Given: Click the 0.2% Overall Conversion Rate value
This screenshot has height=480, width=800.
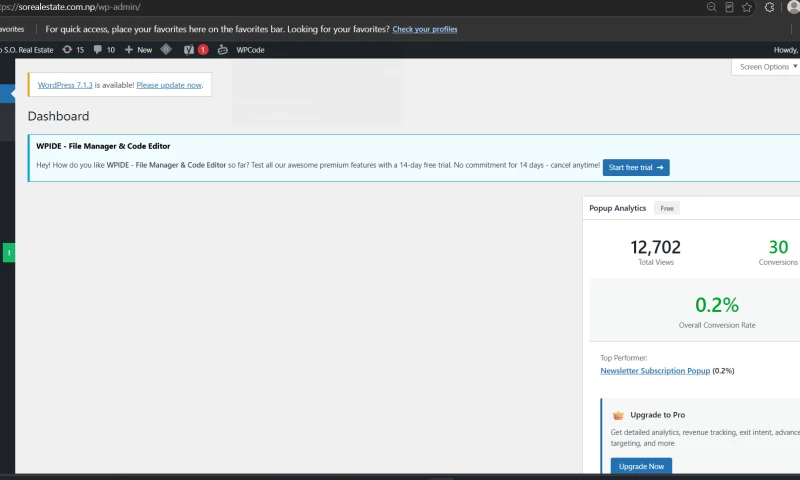Looking at the screenshot, I should [717, 305].
